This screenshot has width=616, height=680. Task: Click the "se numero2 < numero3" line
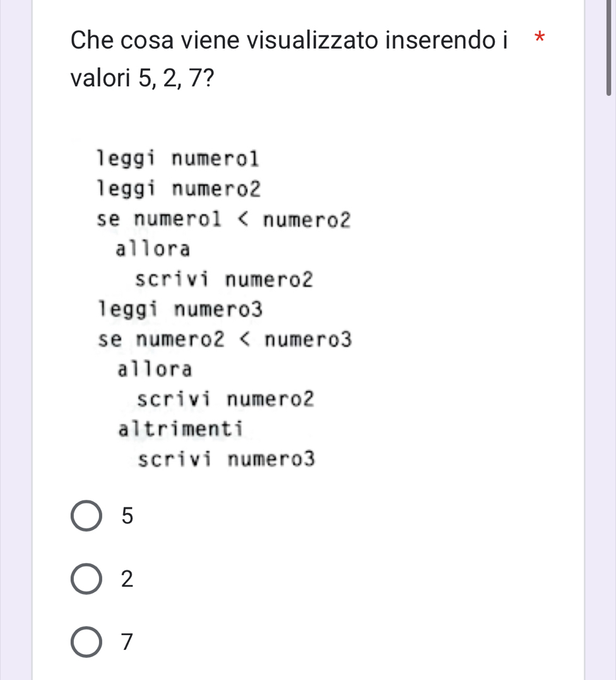coord(223,340)
